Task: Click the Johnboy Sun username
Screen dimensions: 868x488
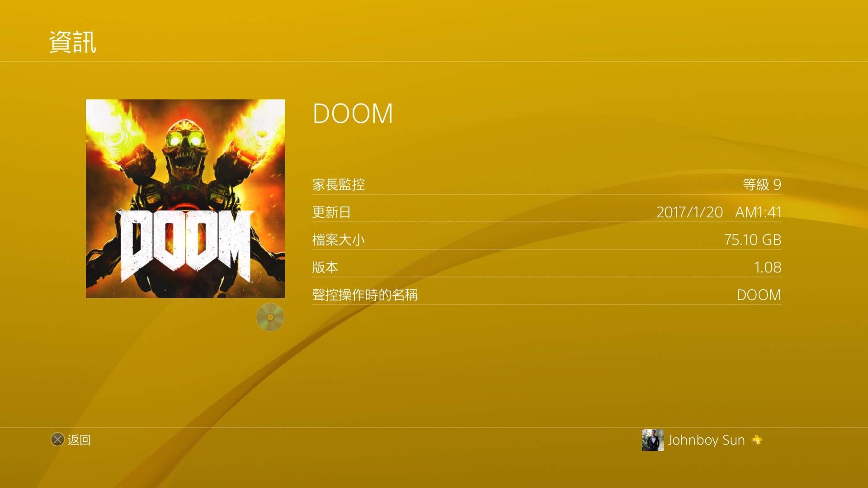Action: [x=706, y=440]
